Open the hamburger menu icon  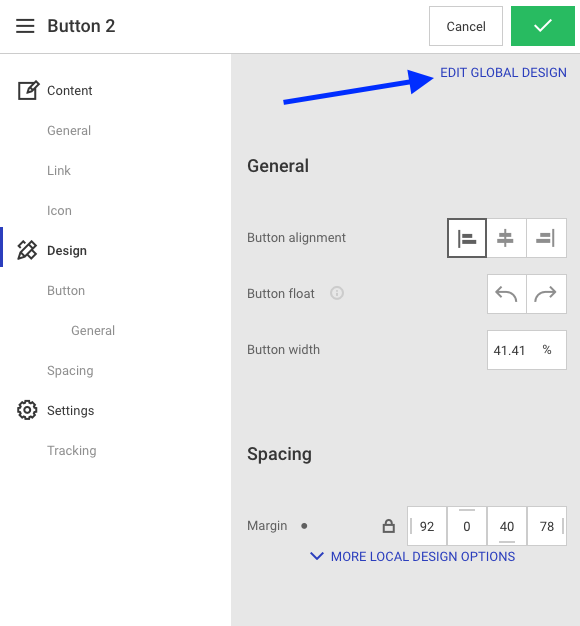tap(25, 26)
